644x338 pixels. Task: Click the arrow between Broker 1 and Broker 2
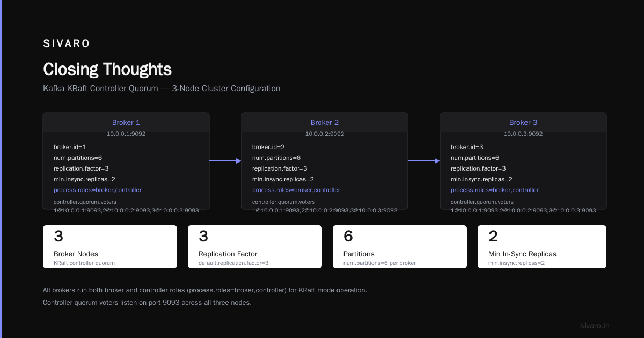[225, 160]
